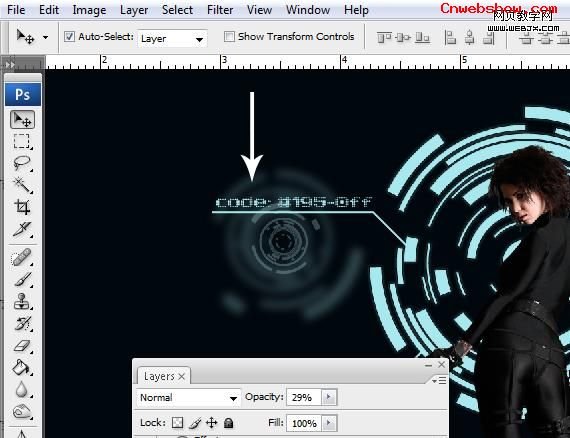This screenshot has height=438, width=570.
Task: Open the tool preset picker arrow
Action: coord(45,37)
